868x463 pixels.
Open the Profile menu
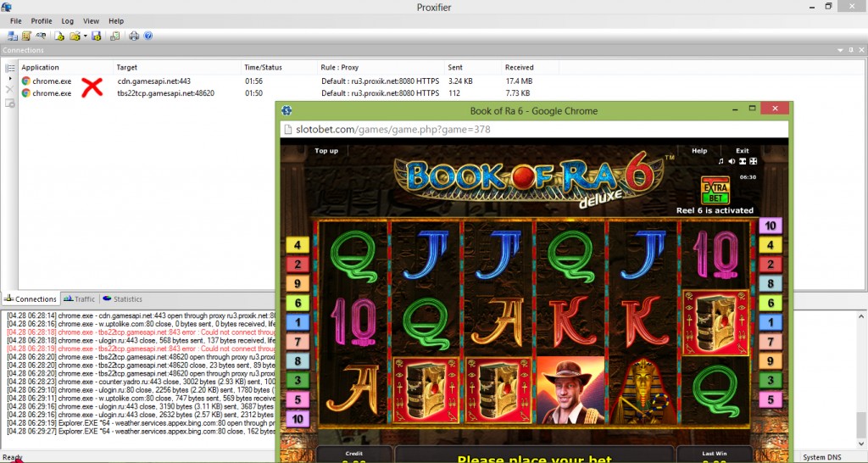coord(42,21)
